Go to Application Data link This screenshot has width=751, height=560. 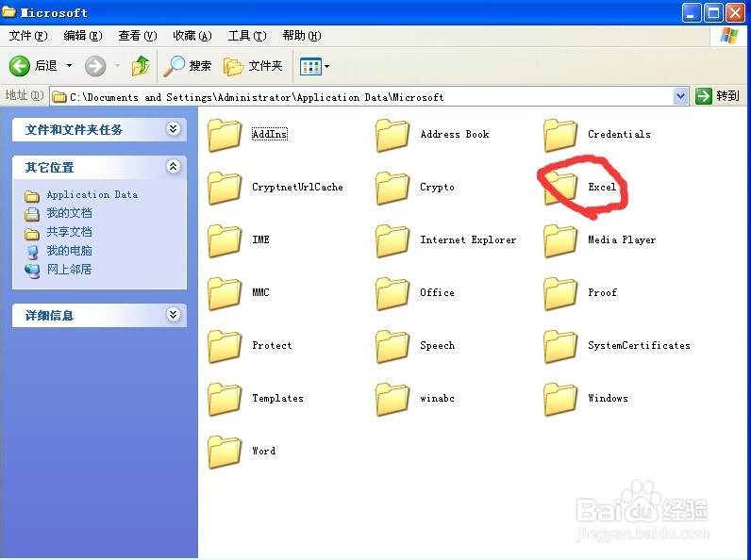click(x=92, y=194)
